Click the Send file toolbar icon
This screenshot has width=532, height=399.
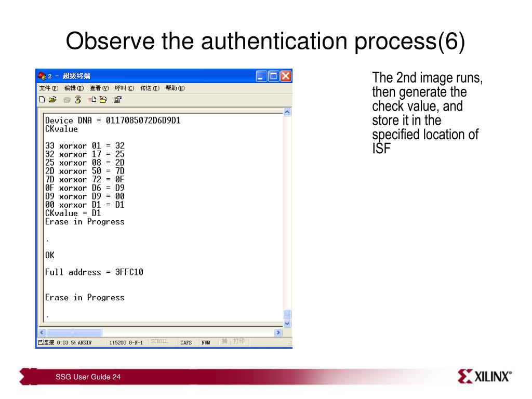pyautogui.click(x=92, y=99)
